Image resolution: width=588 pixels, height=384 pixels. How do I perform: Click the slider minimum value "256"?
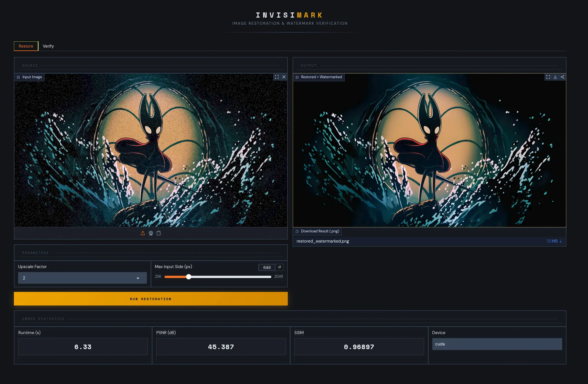[158, 277]
